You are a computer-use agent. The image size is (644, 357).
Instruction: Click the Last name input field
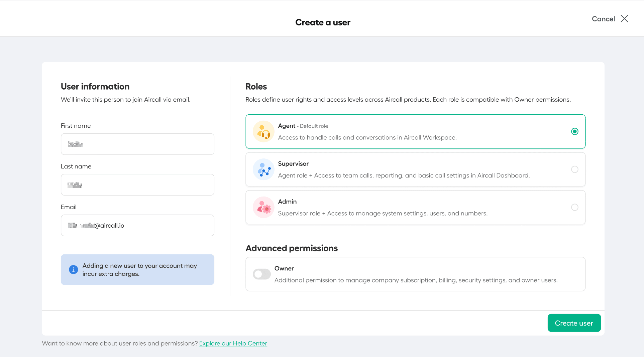[137, 185]
